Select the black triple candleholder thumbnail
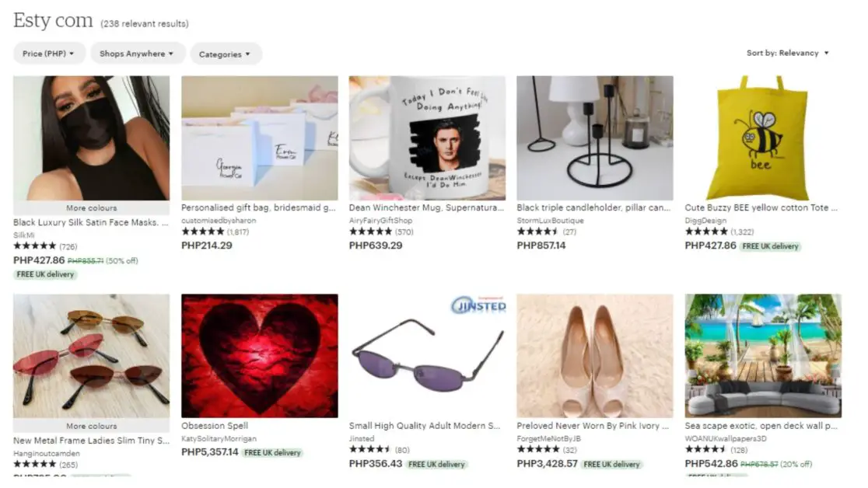This screenshot has width=868, height=488. [x=595, y=138]
